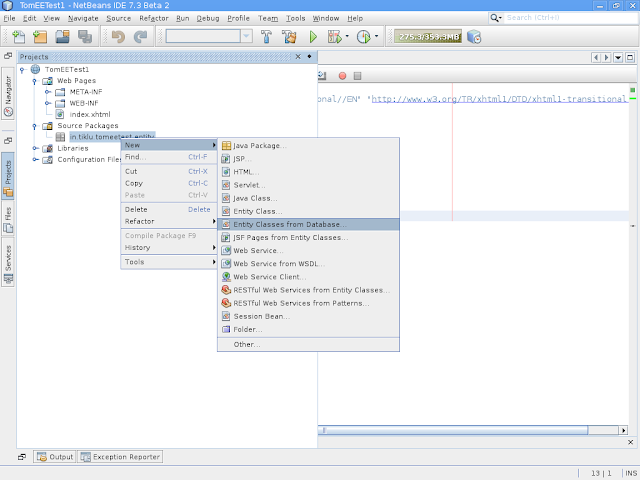
Task: Click the Libraries folder icon
Action: (48, 148)
